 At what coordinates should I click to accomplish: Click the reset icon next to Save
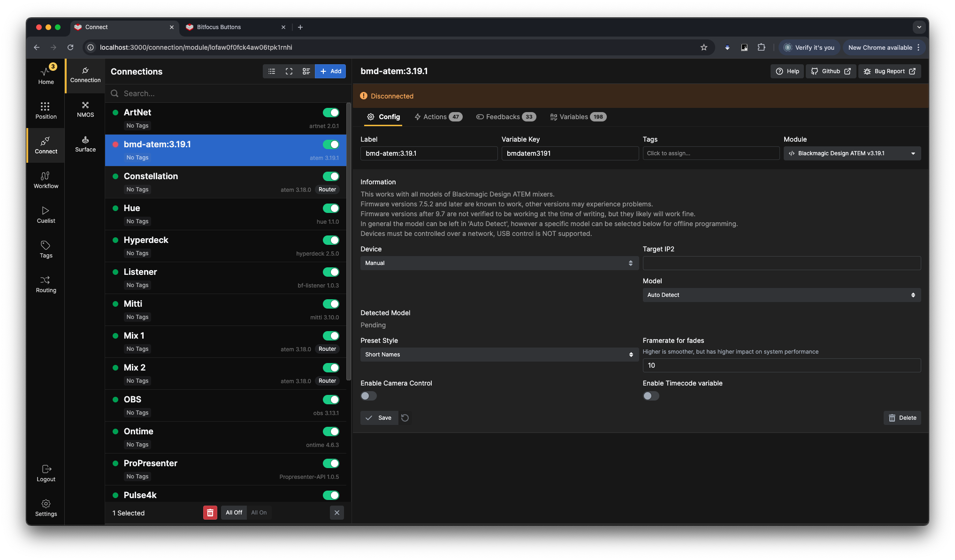[405, 418]
